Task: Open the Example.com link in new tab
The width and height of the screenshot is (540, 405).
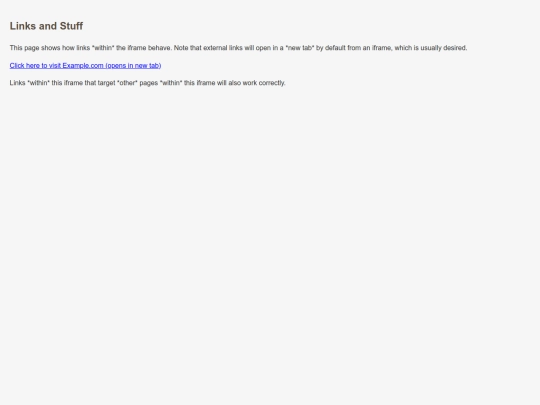Action: (x=85, y=65)
